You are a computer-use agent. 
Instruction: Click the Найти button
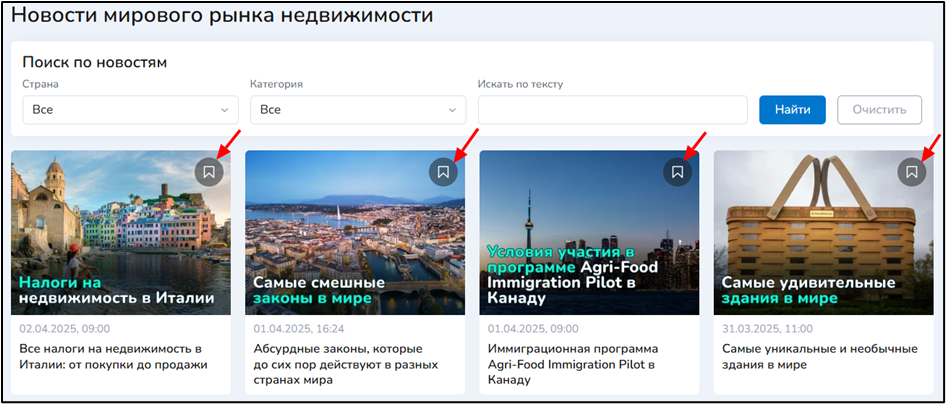(792, 110)
